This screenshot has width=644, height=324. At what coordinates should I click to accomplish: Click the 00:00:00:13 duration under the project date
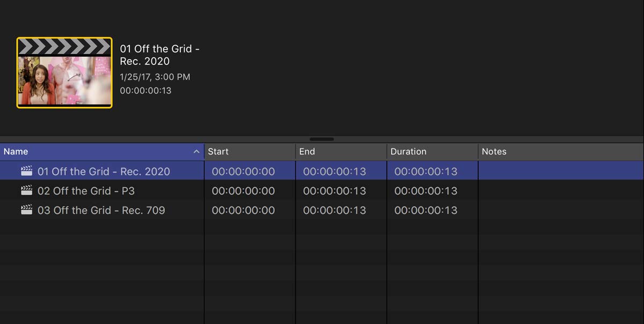[x=145, y=91]
